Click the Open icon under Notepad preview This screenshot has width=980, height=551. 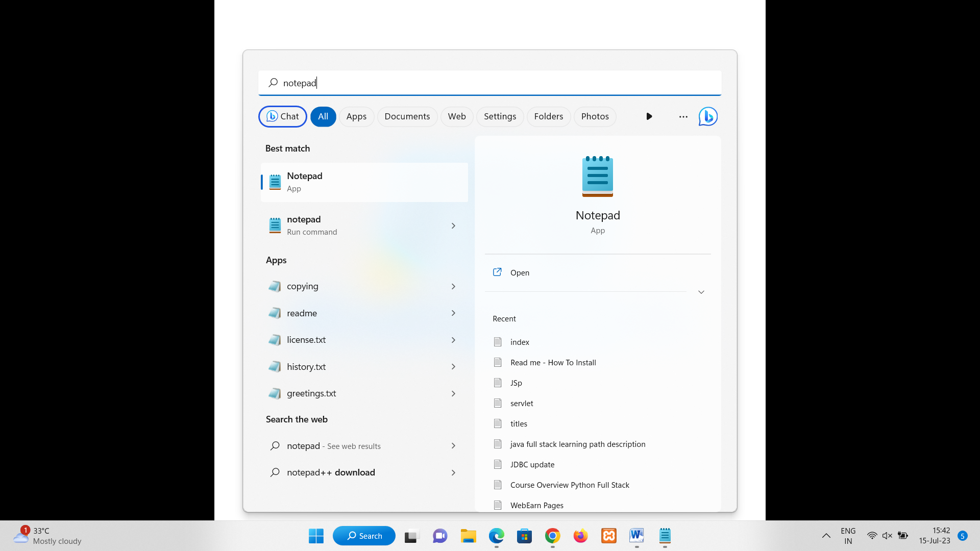[497, 272]
